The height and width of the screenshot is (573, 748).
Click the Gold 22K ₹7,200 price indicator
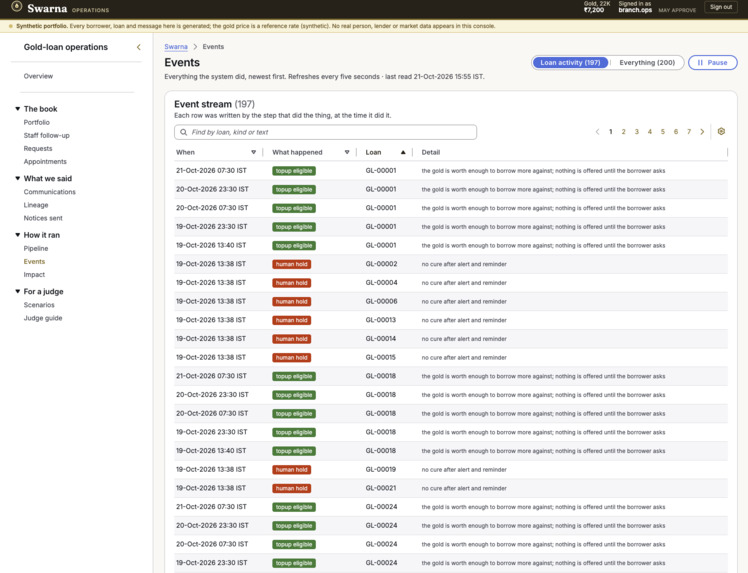[x=597, y=7]
